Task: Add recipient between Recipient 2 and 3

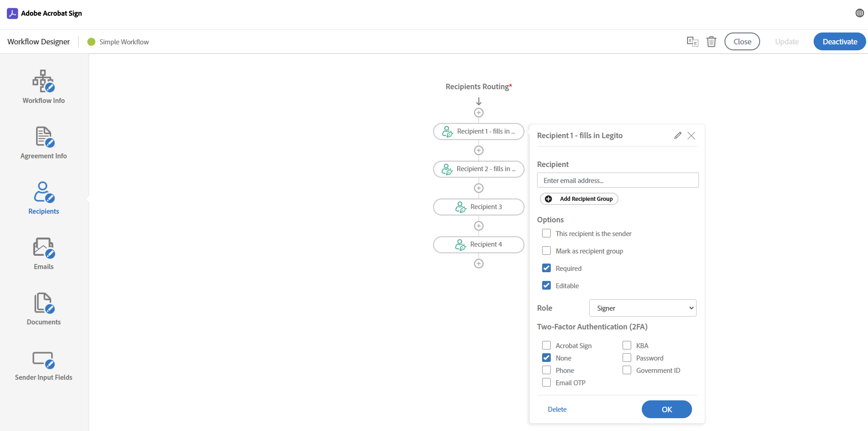Action: pyautogui.click(x=479, y=188)
